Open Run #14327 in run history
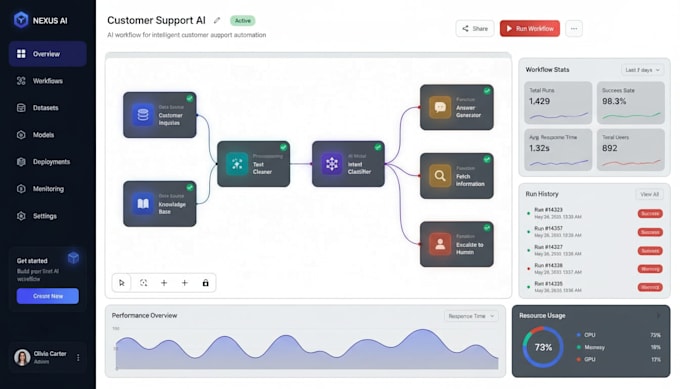 [x=595, y=250]
